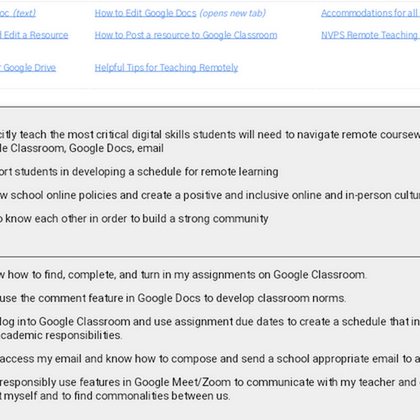
Task: Open the link ending in 'Google Drive'
Action: coord(28,68)
